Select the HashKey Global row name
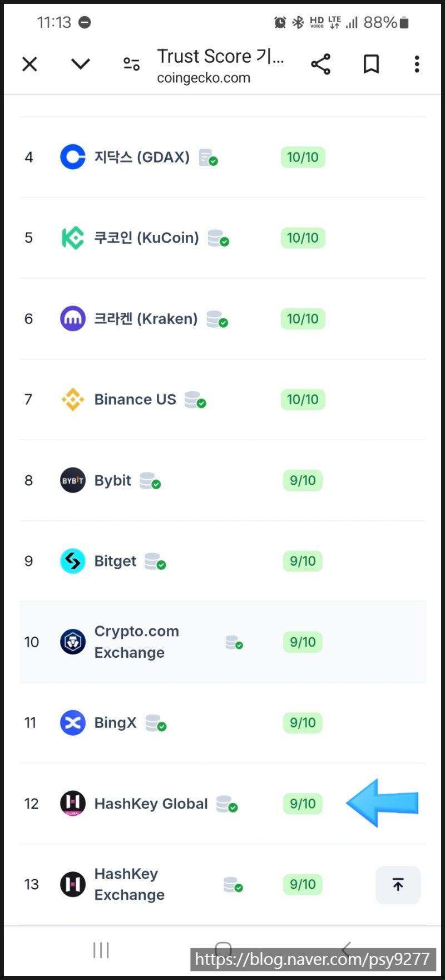The image size is (445, 980). (151, 804)
